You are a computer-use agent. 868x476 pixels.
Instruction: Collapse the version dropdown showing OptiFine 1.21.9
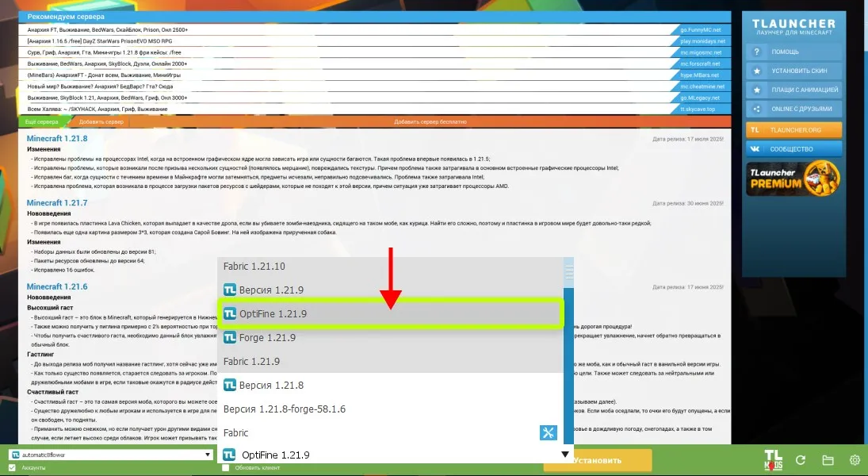pyautogui.click(x=564, y=455)
